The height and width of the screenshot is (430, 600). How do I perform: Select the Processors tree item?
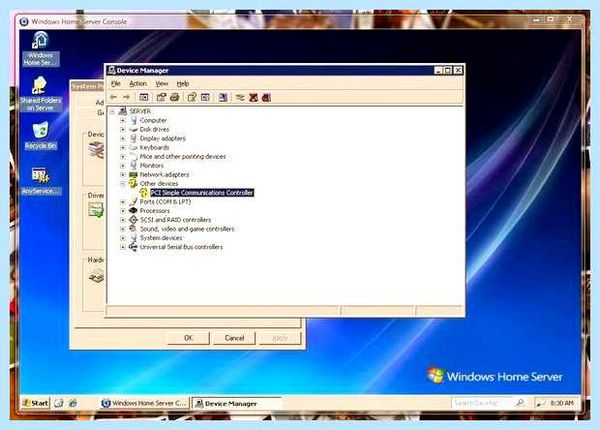pos(155,211)
